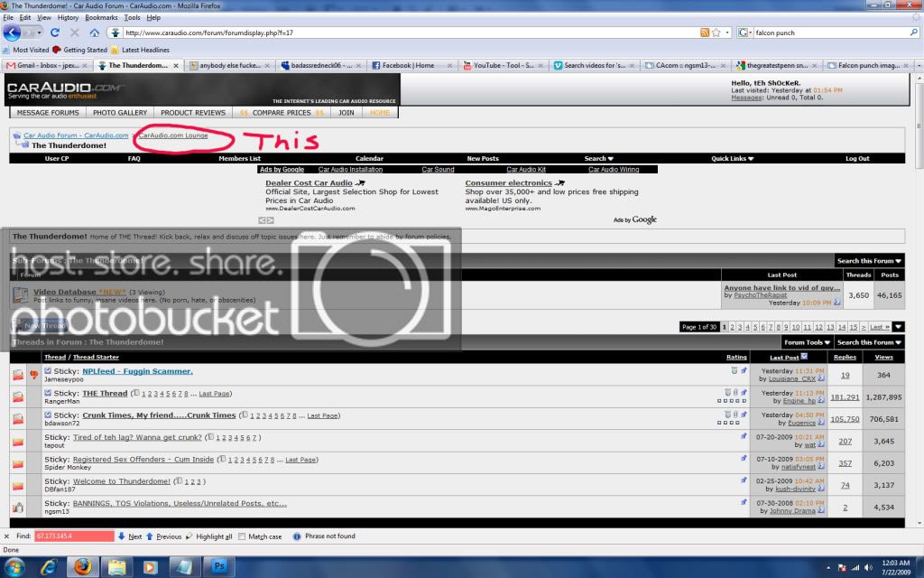Switch to Facebook | Home tab
Screen dimensions: 924x578
[408, 65]
